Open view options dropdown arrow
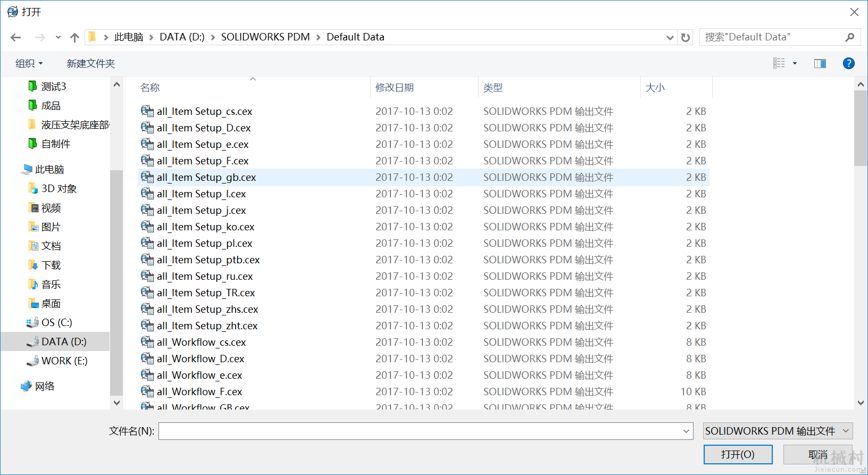Screen dimensions: 868x475 click(x=795, y=63)
